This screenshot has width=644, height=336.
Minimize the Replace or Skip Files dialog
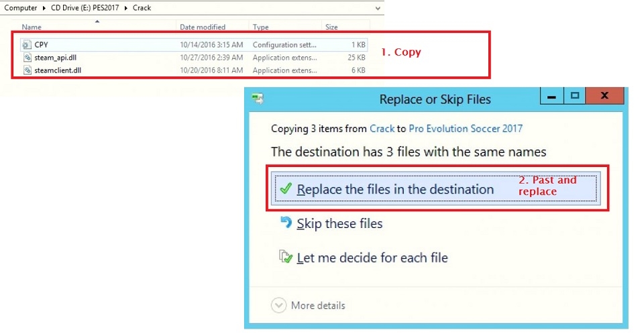(x=551, y=96)
